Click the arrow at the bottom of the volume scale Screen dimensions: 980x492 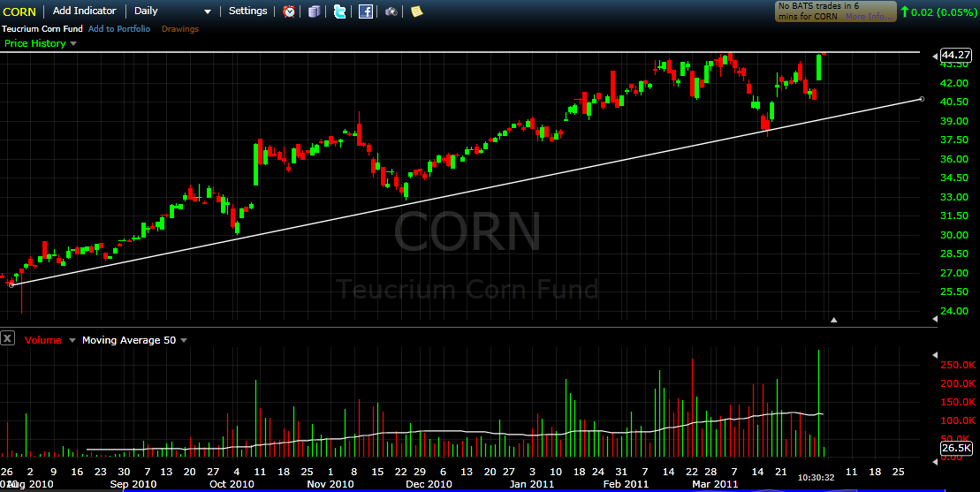tap(935, 461)
